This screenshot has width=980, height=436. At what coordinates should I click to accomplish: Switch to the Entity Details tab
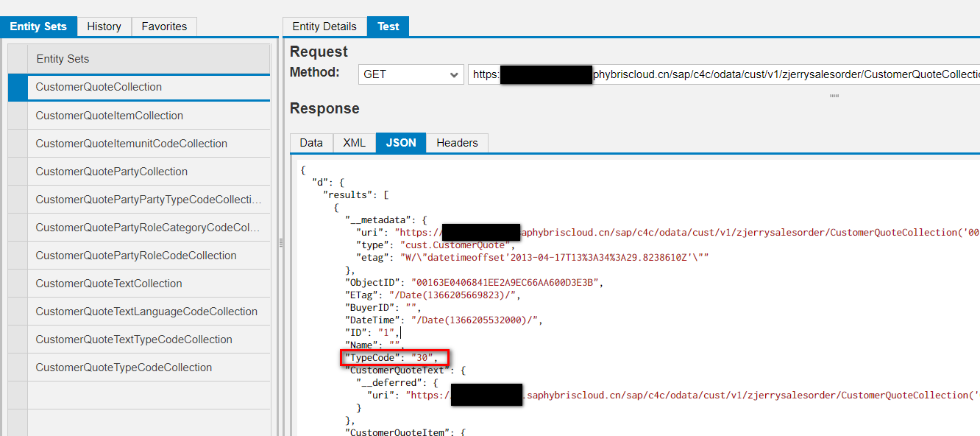324,27
